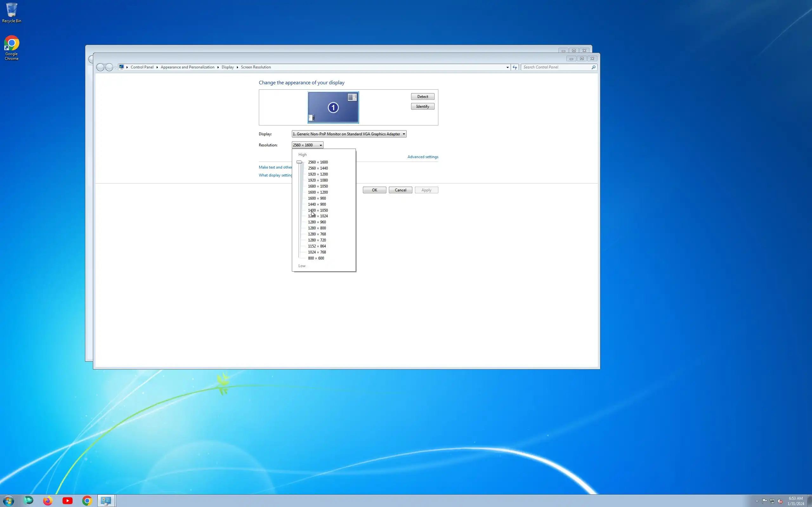Click volume muted speaker tray icon

click(780, 501)
